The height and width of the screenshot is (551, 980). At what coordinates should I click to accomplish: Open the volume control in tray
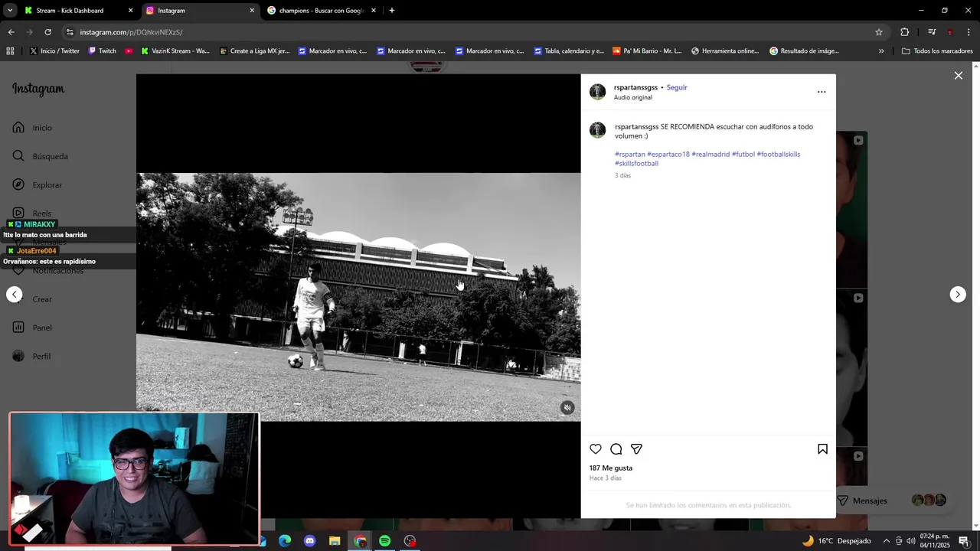(910, 541)
